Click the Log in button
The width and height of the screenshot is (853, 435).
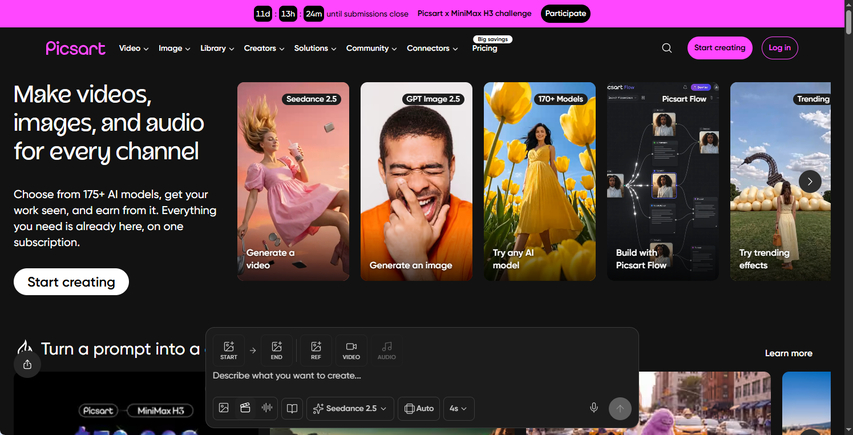780,48
